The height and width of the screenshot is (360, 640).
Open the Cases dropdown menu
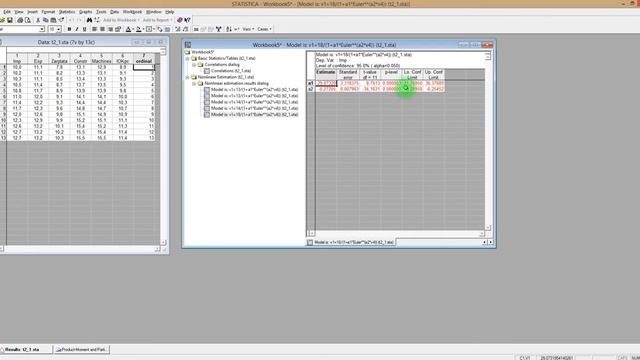coord(264,29)
